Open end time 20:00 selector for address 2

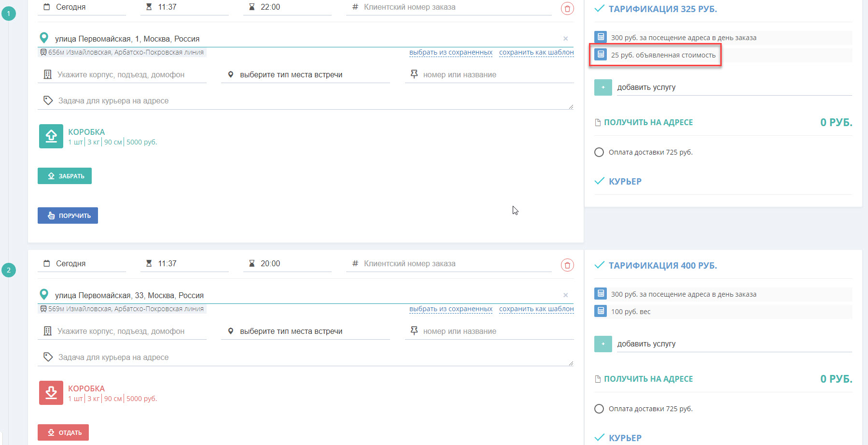(x=287, y=264)
